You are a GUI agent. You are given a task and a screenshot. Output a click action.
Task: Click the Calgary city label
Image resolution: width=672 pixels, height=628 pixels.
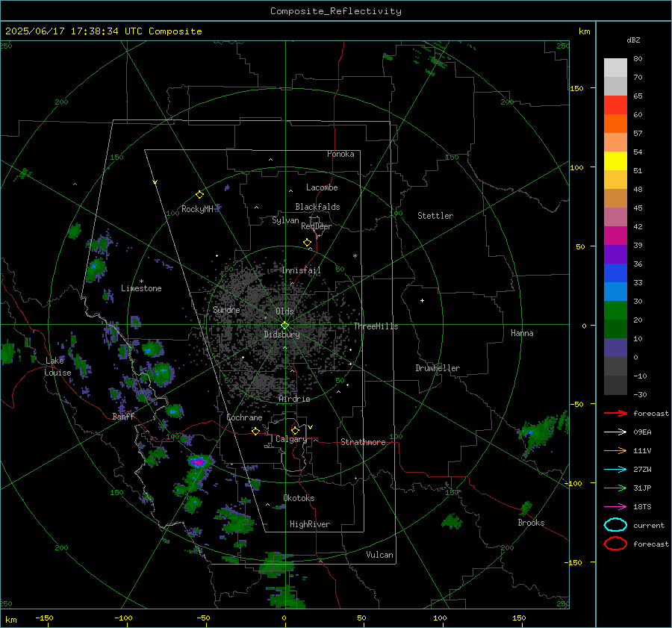point(291,439)
